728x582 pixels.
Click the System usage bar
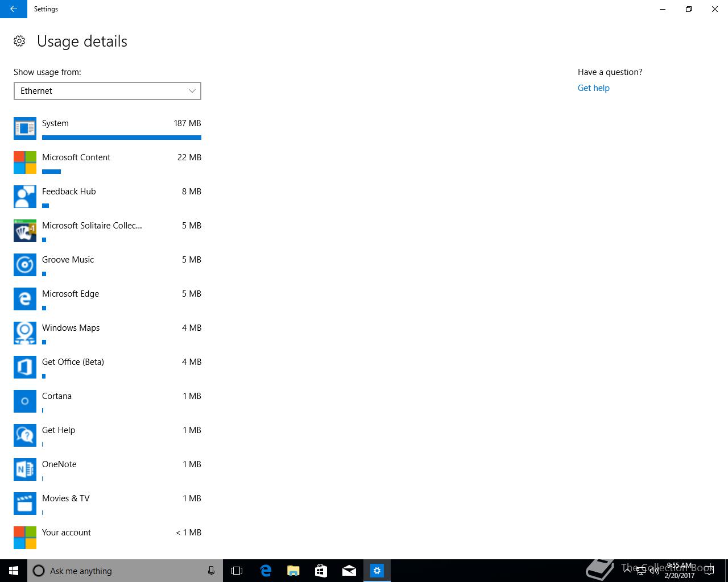pyautogui.click(x=122, y=137)
